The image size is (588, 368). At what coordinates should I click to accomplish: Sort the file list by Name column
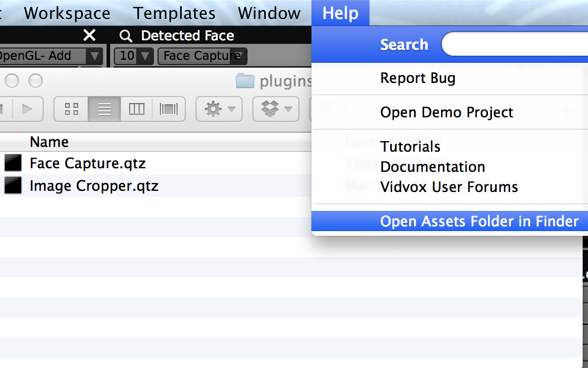49,142
